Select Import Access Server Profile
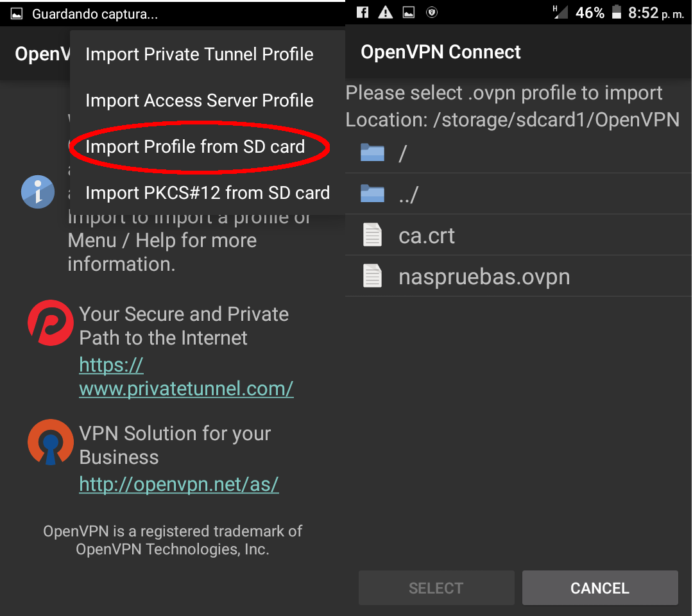Image resolution: width=693 pixels, height=616 pixels. (200, 101)
